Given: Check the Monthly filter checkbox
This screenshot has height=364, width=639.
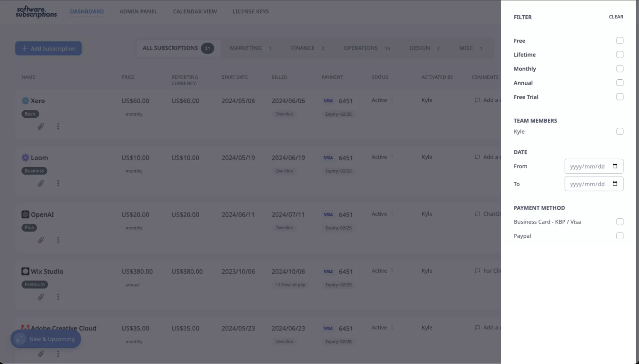Looking at the screenshot, I should pos(619,69).
